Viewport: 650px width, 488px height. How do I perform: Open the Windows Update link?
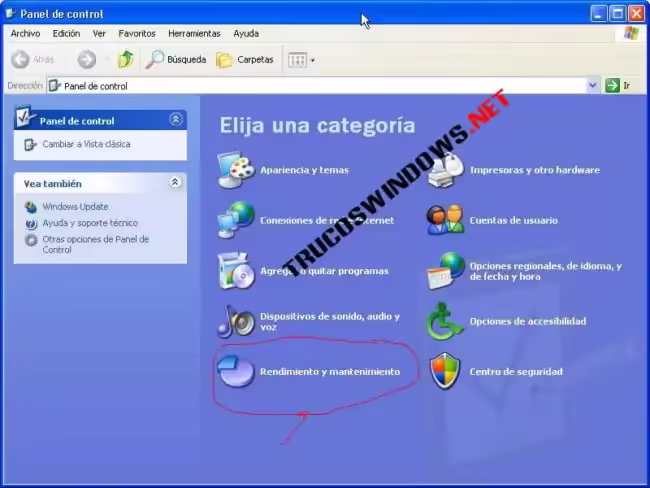tap(75, 207)
